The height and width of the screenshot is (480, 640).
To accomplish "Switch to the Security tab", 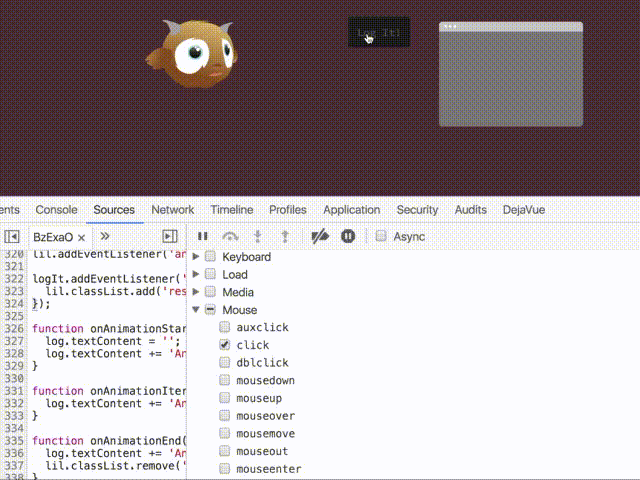I will 417,210.
